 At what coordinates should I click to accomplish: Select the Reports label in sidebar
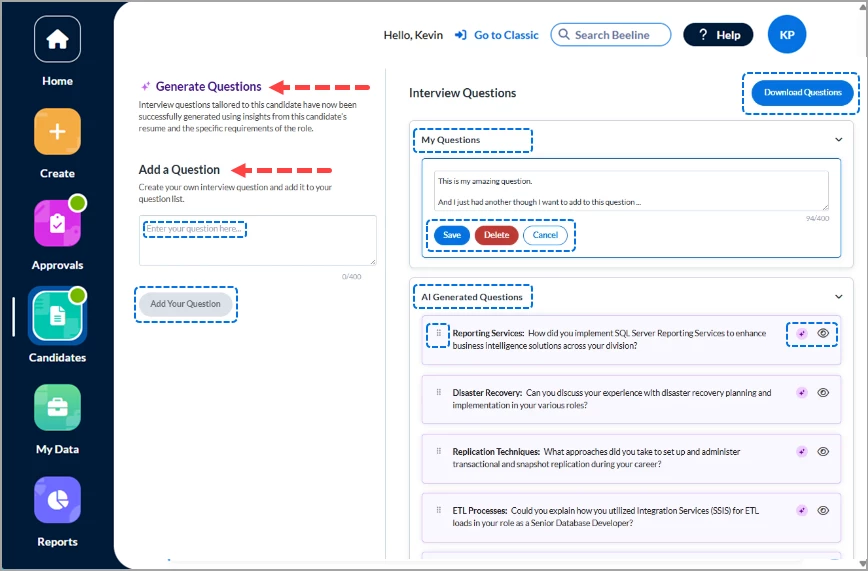(x=57, y=542)
